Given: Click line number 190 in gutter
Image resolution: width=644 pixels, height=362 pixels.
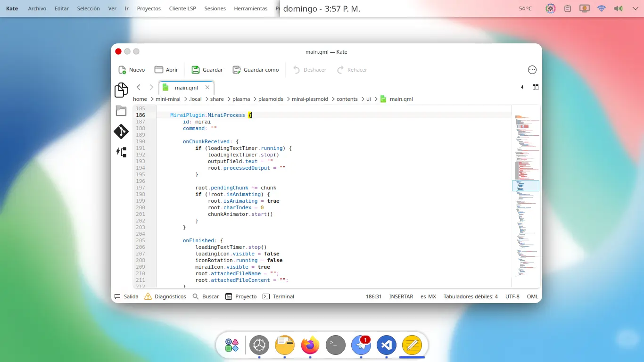Looking at the screenshot, I should coord(140,141).
